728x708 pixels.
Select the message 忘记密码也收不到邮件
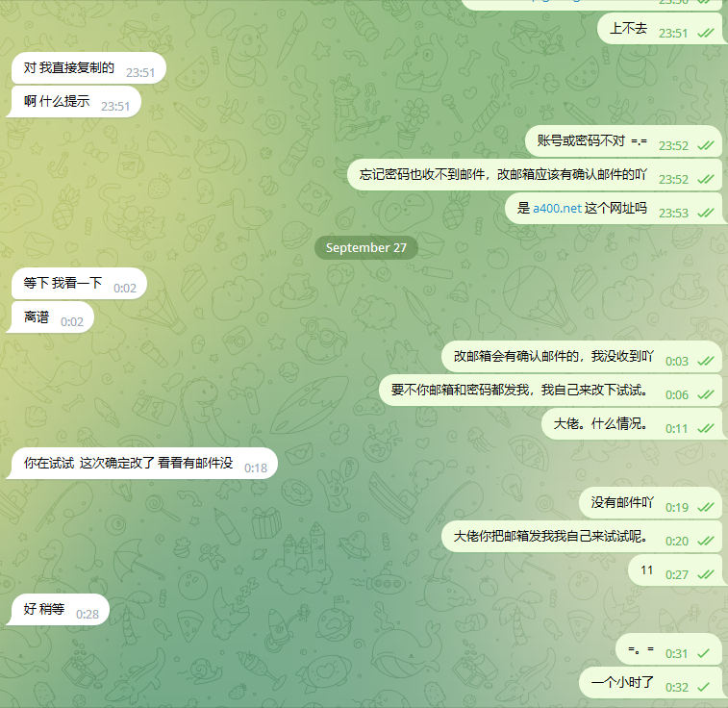[535, 174]
